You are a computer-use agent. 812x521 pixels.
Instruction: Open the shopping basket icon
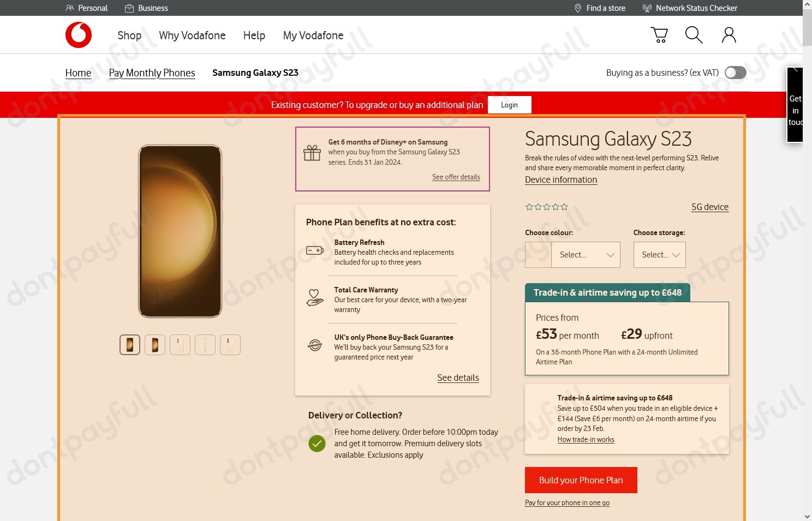click(660, 35)
